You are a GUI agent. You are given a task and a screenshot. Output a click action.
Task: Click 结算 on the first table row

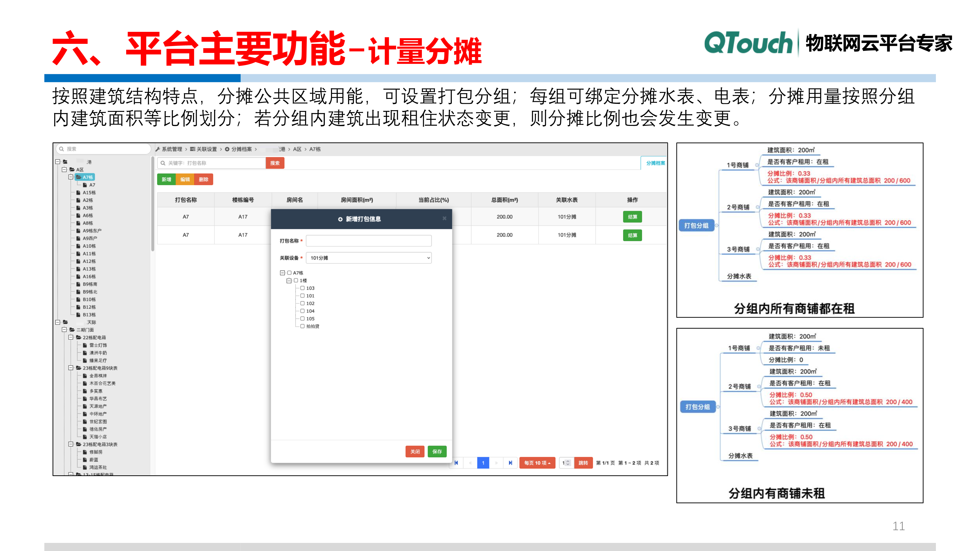click(x=632, y=217)
